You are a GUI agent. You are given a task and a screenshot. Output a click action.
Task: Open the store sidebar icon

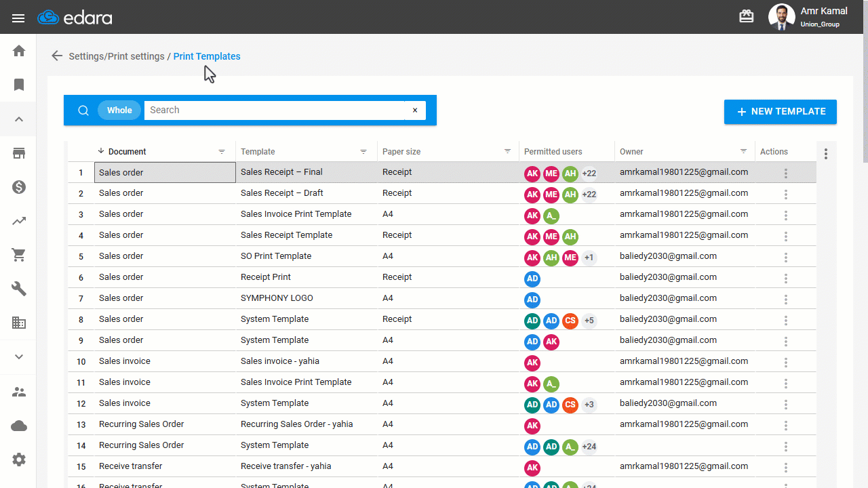19,153
